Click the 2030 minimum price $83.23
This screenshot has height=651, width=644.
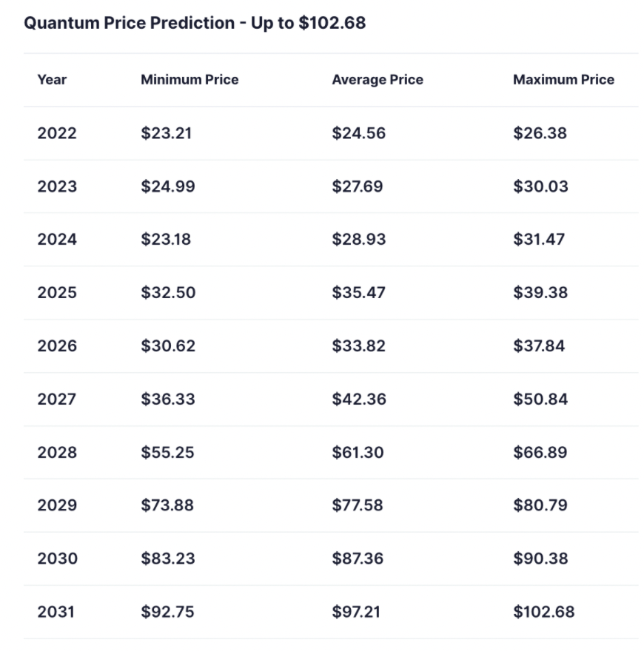(168, 559)
